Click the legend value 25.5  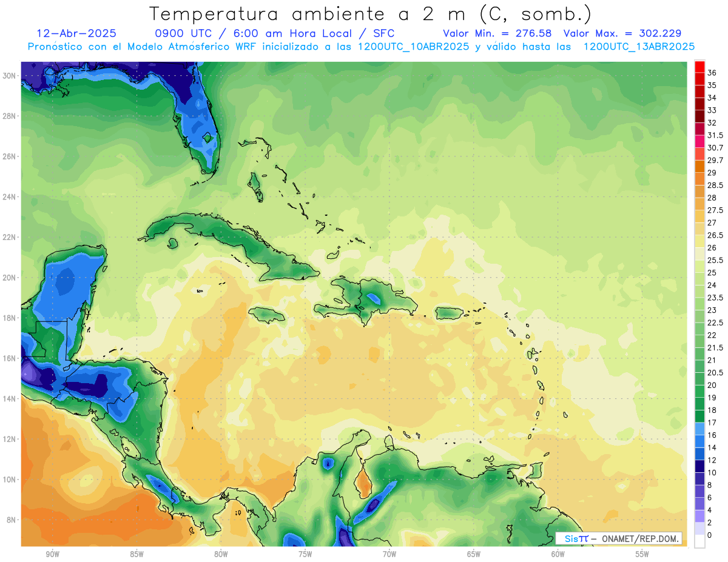(x=715, y=260)
